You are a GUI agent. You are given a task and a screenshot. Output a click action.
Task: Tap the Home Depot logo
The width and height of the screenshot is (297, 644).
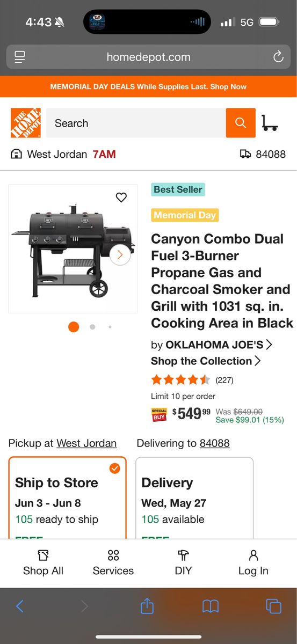26,123
